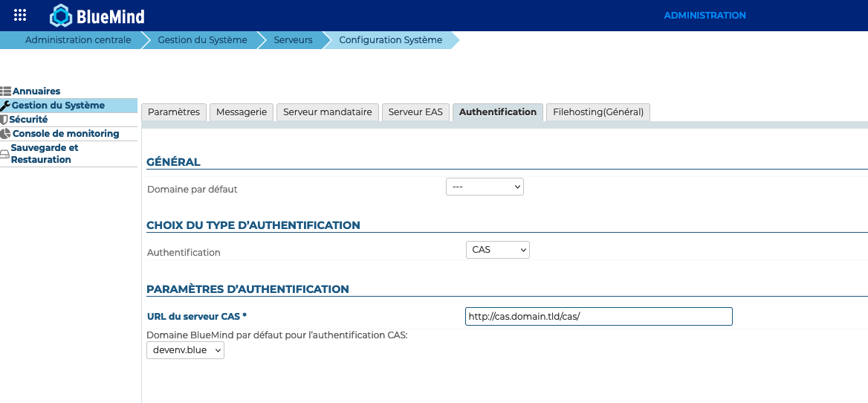This screenshot has height=403, width=868.
Task: Switch to the Messagerie tab
Action: (x=242, y=112)
